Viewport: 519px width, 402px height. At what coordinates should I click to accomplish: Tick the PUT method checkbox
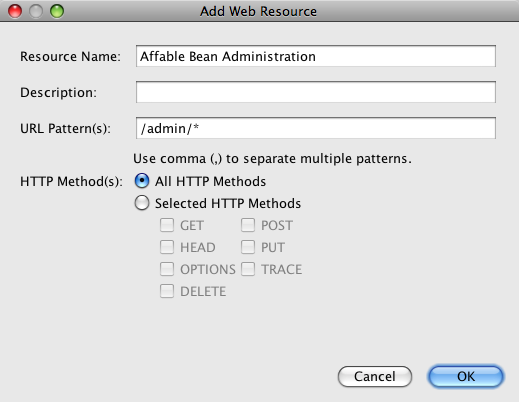tap(248, 247)
